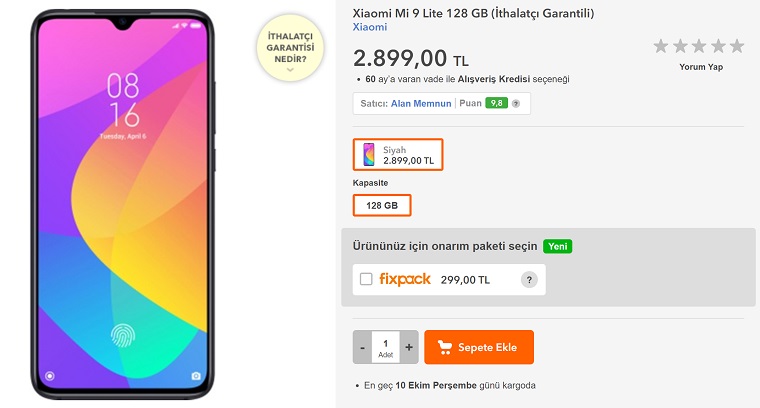This screenshot has width=760, height=408.
Task: Open seller Alan Memnun page
Action: (421, 103)
